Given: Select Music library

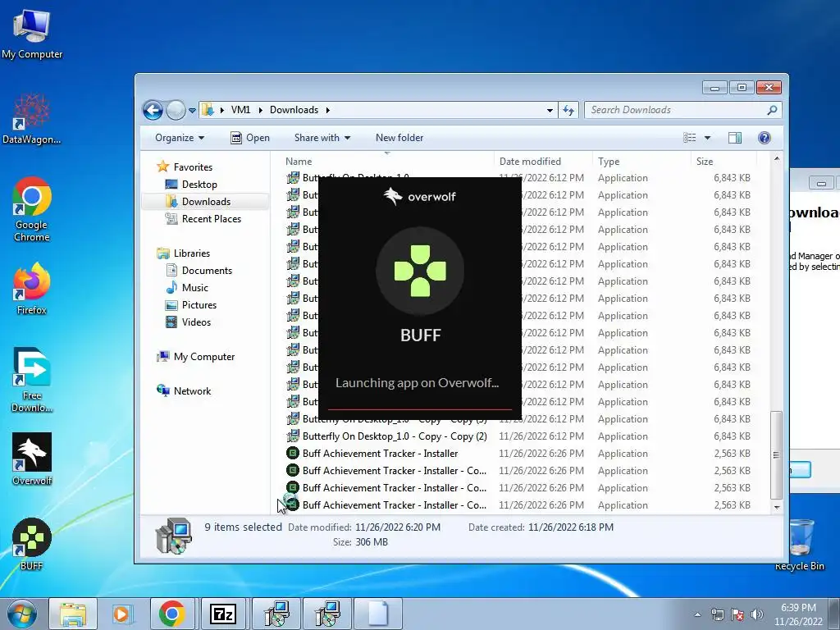Looking at the screenshot, I should (x=187, y=288).
